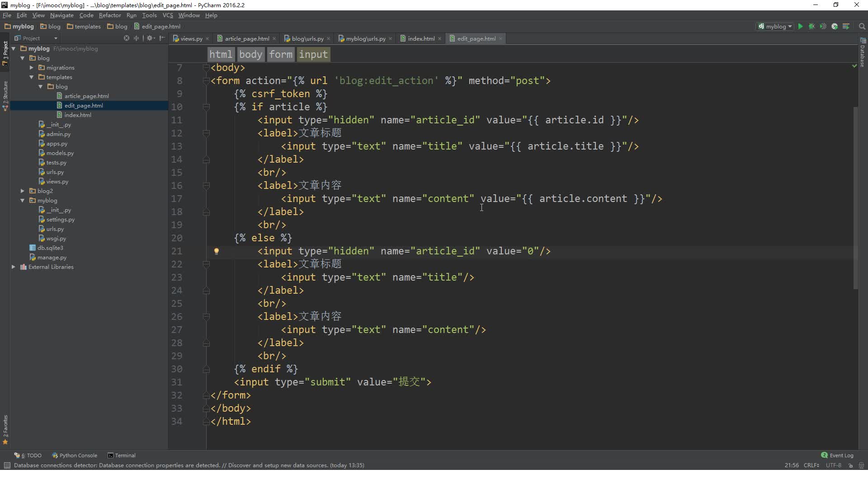Select the form breadcrumb in editor
This screenshot has height=488, width=868.
(x=281, y=55)
